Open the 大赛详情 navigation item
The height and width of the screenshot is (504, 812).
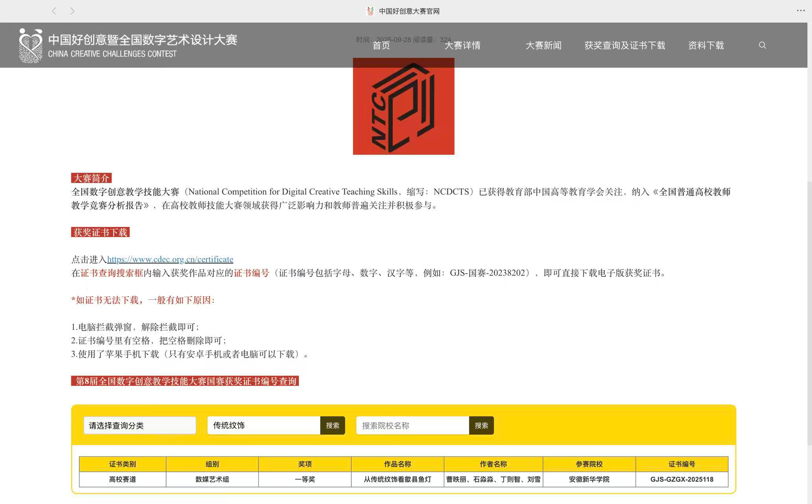coord(462,46)
